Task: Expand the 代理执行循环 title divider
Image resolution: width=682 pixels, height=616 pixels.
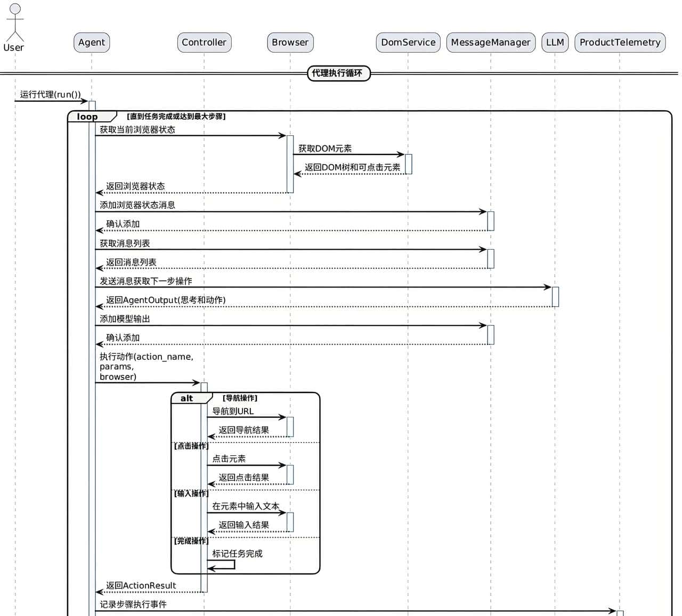Action: 339,73
